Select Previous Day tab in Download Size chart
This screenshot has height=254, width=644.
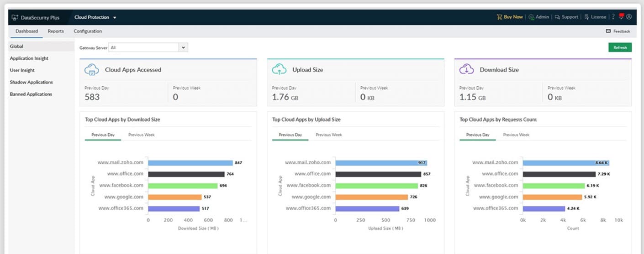pyautogui.click(x=103, y=135)
